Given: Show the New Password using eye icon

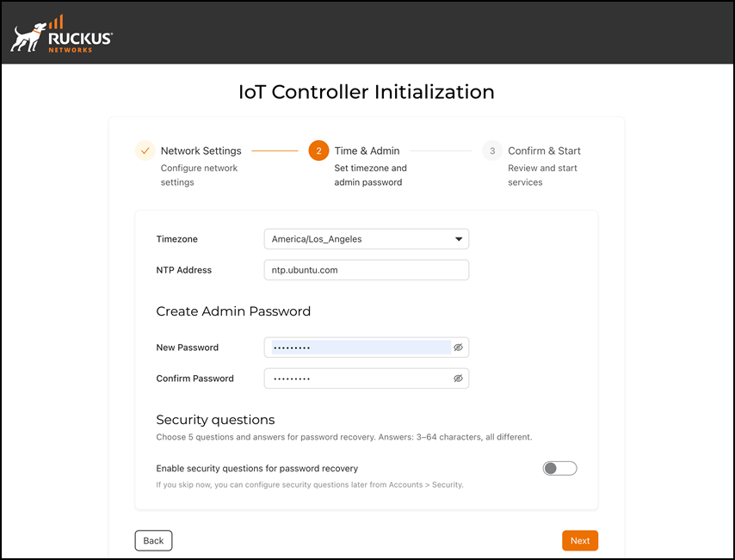Looking at the screenshot, I should [458, 348].
